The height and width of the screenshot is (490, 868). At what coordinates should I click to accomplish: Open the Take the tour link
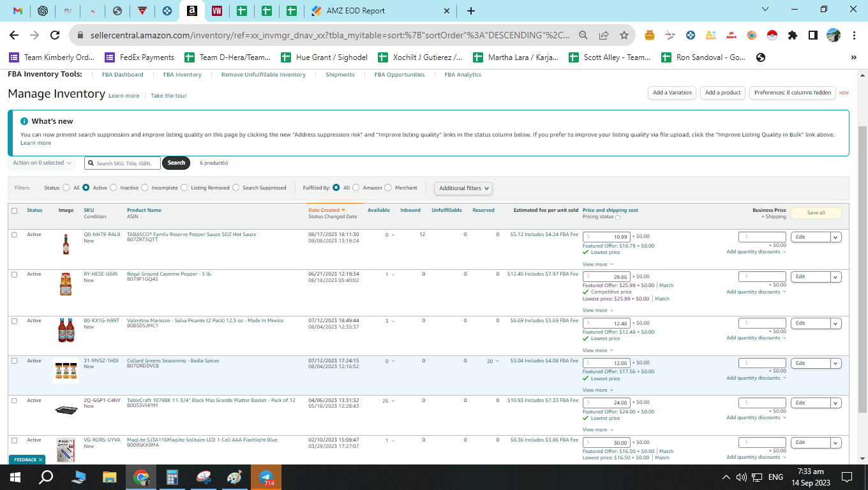(168, 96)
